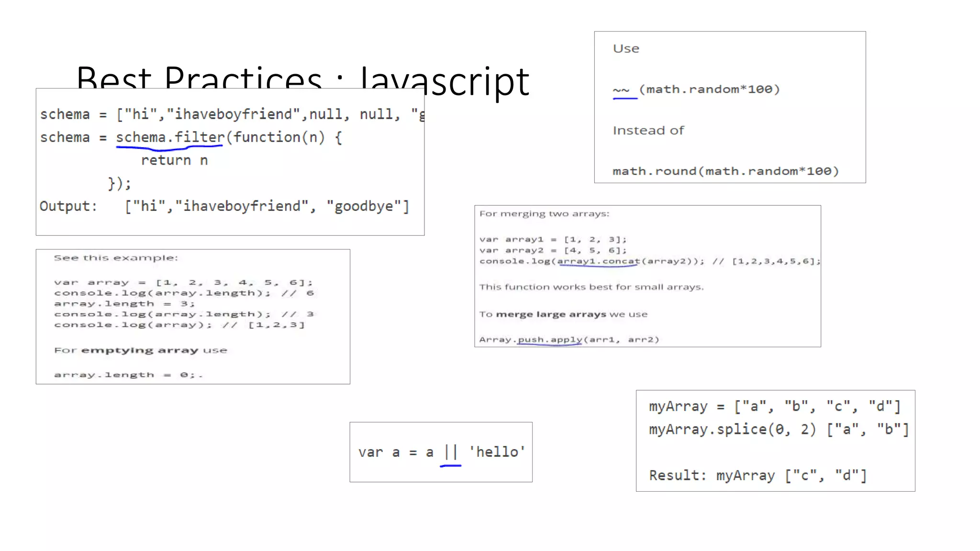Click 'This function works best for small arrays'
Viewport: 980px width, 551px height.
click(x=591, y=287)
